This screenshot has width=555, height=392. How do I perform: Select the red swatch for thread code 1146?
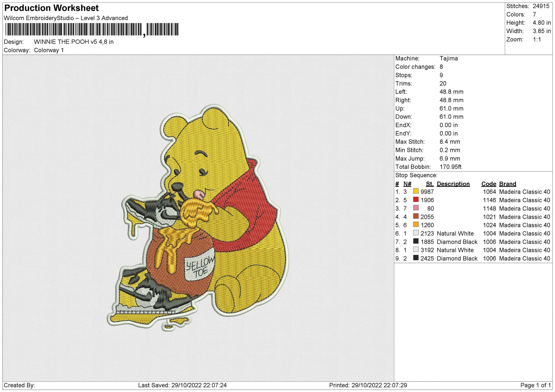coord(416,200)
